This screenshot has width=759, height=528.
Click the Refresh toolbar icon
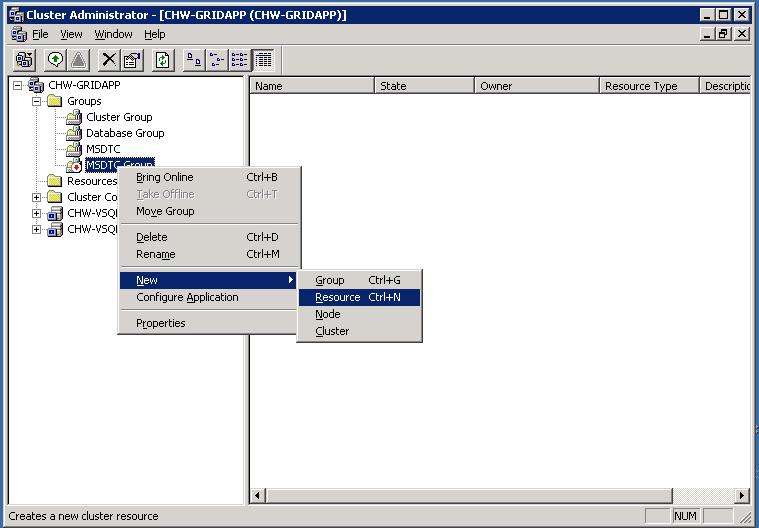(x=163, y=60)
